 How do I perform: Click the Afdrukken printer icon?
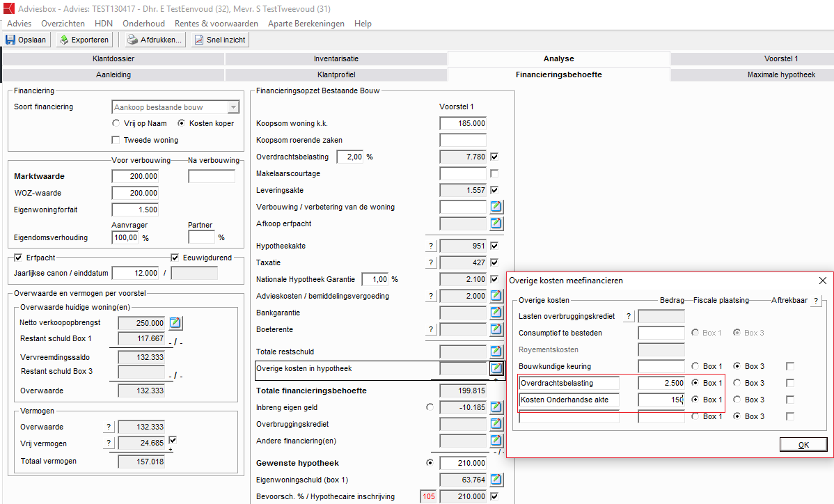[x=132, y=40]
